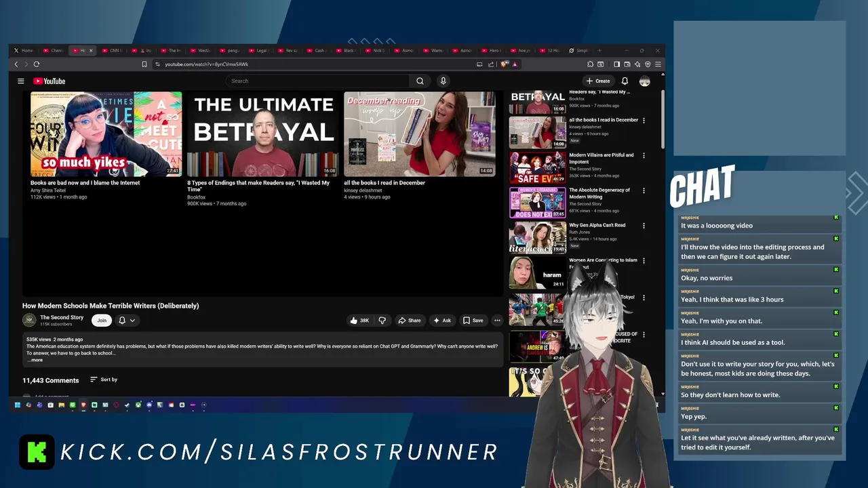Image resolution: width=868 pixels, height=488 pixels.
Task: Dislike the video with the thumbs down
Action: [382, 321]
